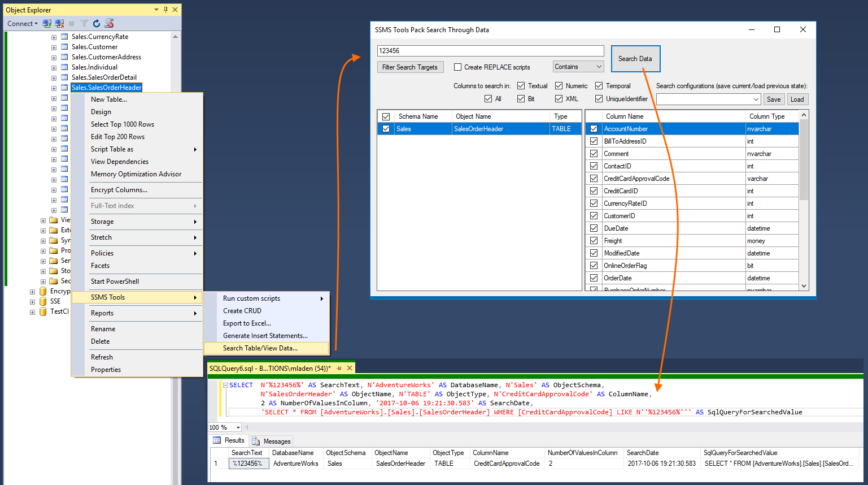Open Object Explorer window position menu arrow
868x485 pixels.
click(x=156, y=10)
